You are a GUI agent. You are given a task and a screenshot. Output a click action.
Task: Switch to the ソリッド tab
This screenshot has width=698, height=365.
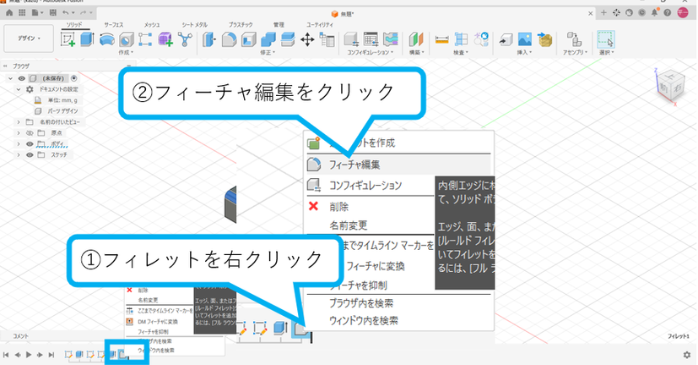[x=74, y=25]
